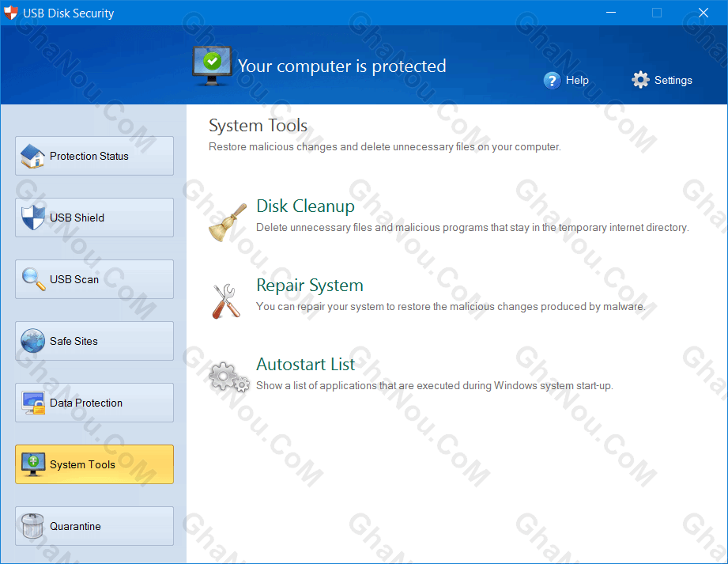This screenshot has height=564, width=728.
Task: Select the System Tools section
Action: click(x=94, y=464)
